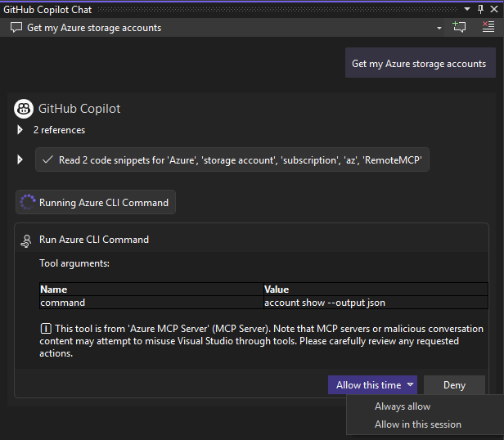
Task: Click the pin auto-hide icon in title bar
Action: point(480,9)
